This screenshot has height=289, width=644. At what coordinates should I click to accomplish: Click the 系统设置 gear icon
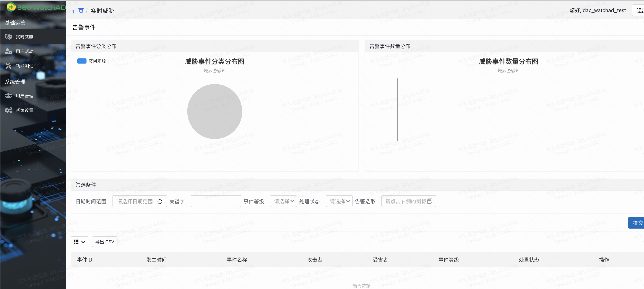(8, 110)
